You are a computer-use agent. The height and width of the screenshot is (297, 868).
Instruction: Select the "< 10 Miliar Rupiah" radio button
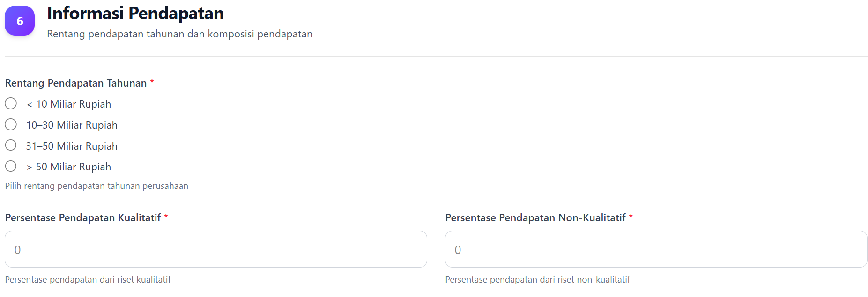click(x=11, y=103)
